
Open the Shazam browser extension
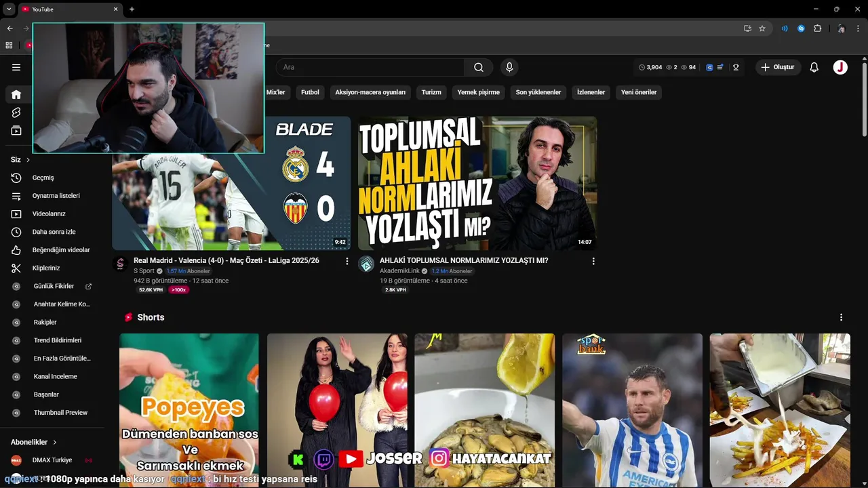[801, 28]
